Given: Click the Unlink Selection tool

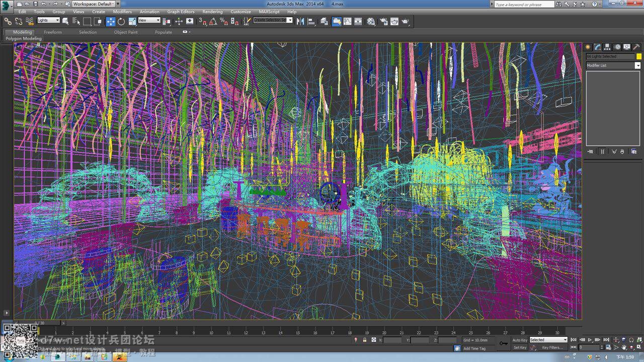Looking at the screenshot, I should click(19, 21).
